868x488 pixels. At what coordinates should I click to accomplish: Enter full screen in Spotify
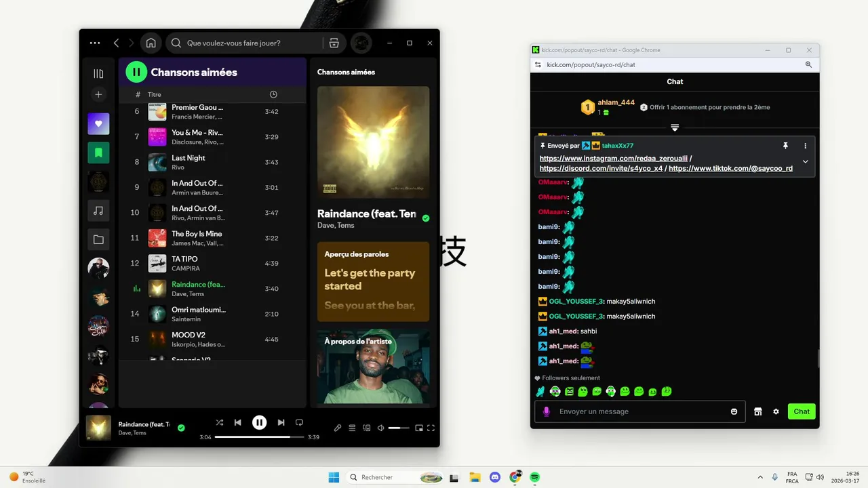tap(431, 428)
